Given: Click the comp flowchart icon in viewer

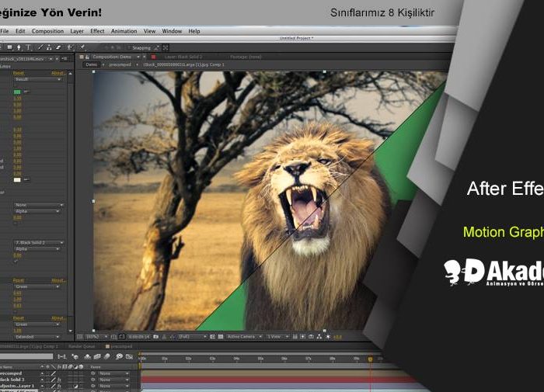Looking at the screenshot, I should (319, 337).
